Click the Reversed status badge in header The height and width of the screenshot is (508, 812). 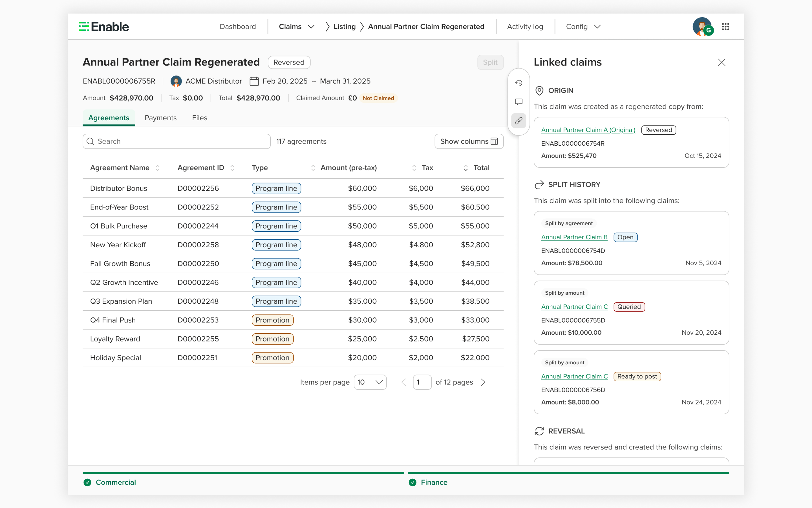point(289,62)
